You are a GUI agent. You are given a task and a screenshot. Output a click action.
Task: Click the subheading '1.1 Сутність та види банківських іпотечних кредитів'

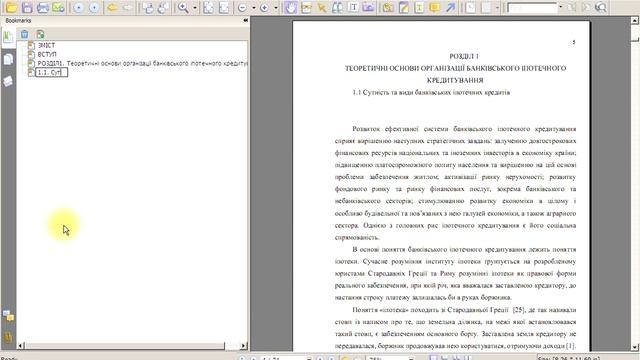click(431, 93)
